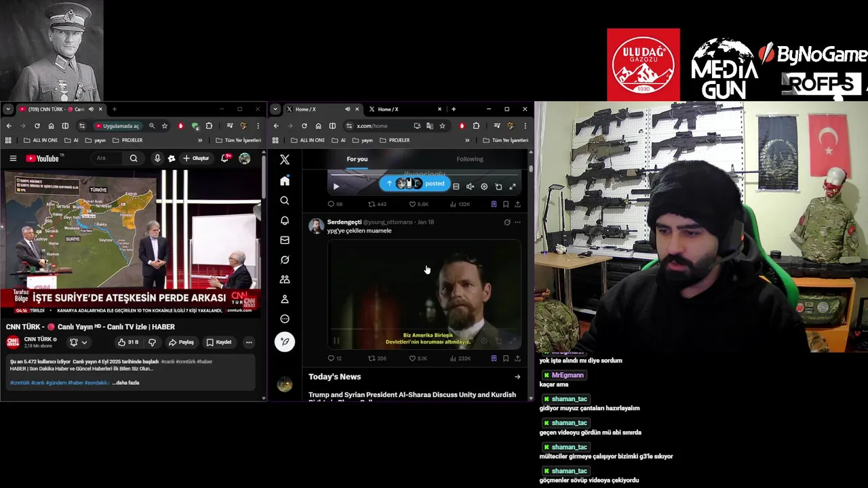The image size is (868, 488).
Task: Open X Explore search in sidebar
Action: tap(285, 201)
